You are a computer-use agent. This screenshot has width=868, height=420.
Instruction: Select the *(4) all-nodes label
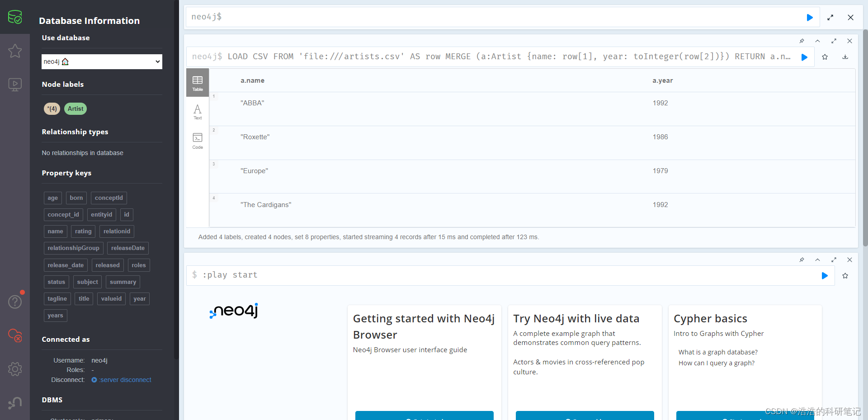point(52,109)
